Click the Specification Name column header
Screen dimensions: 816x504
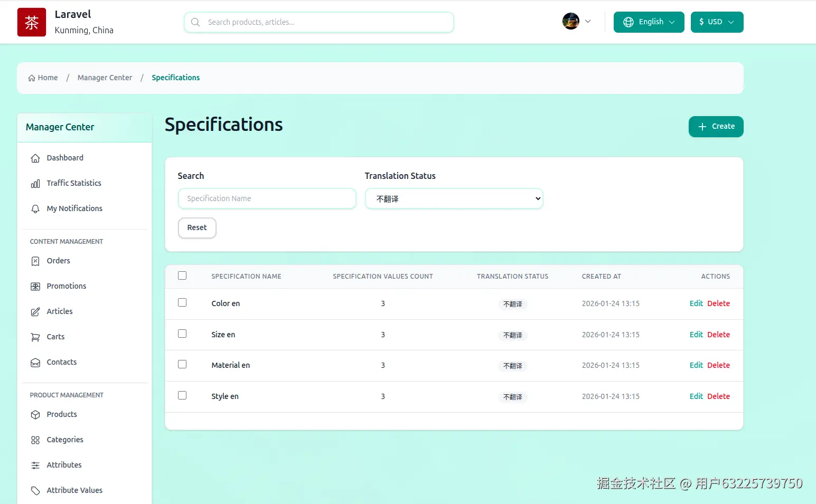246,277
